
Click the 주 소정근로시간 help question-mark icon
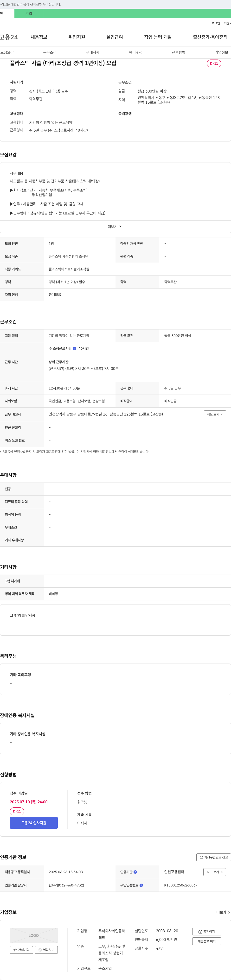coord(74,349)
